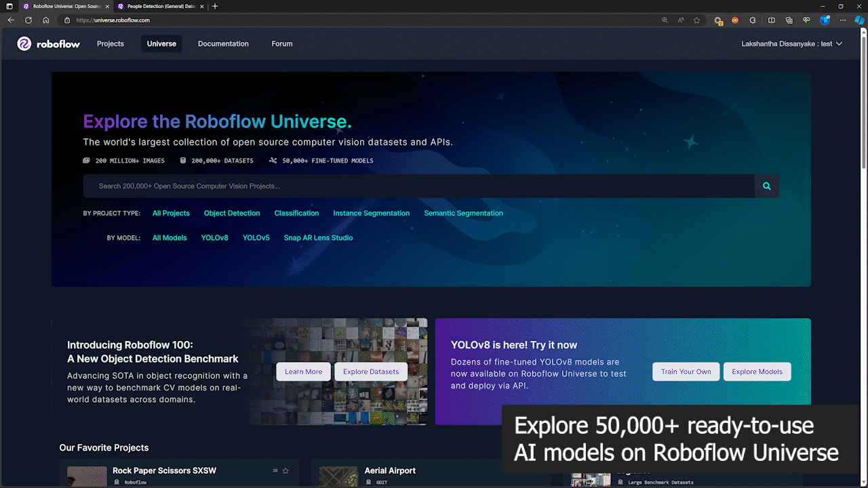Filter by Semantic Segmentation projects

click(464, 213)
